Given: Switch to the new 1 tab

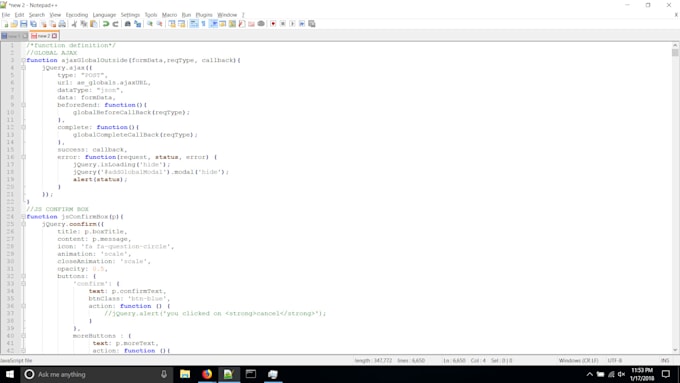Looking at the screenshot, I should point(14,36).
